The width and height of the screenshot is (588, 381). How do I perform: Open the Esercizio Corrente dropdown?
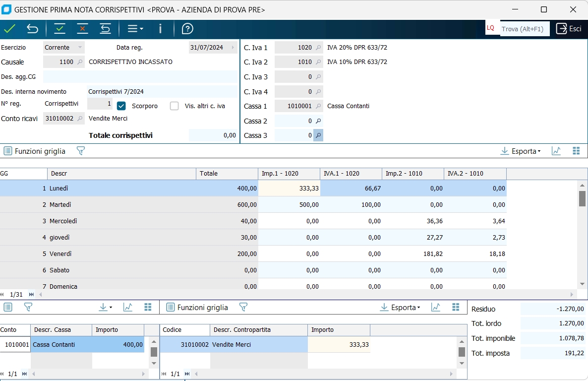pos(79,48)
